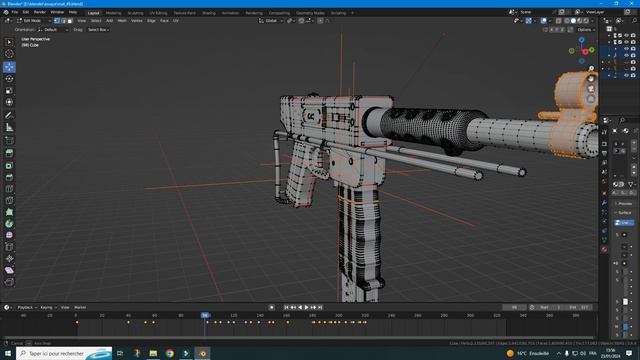Image resolution: width=640 pixels, height=360 pixels.
Task: Select the 3D Cursor tool
Action: tap(9, 54)
